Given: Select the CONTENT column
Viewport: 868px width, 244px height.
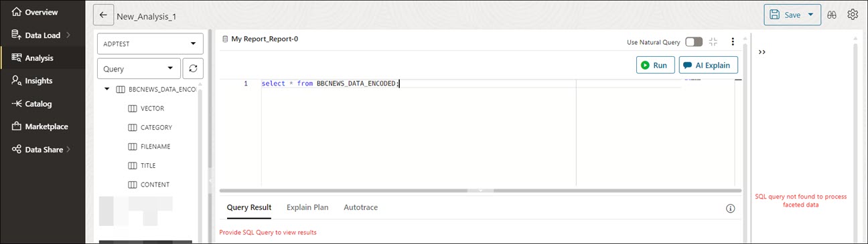Looking at the screenshot, I should (155, 185).
